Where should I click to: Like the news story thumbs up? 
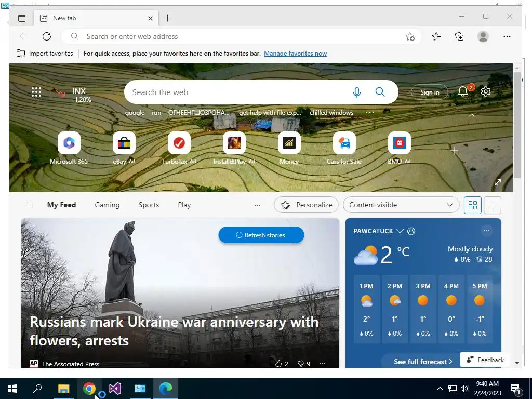[278, 364]
